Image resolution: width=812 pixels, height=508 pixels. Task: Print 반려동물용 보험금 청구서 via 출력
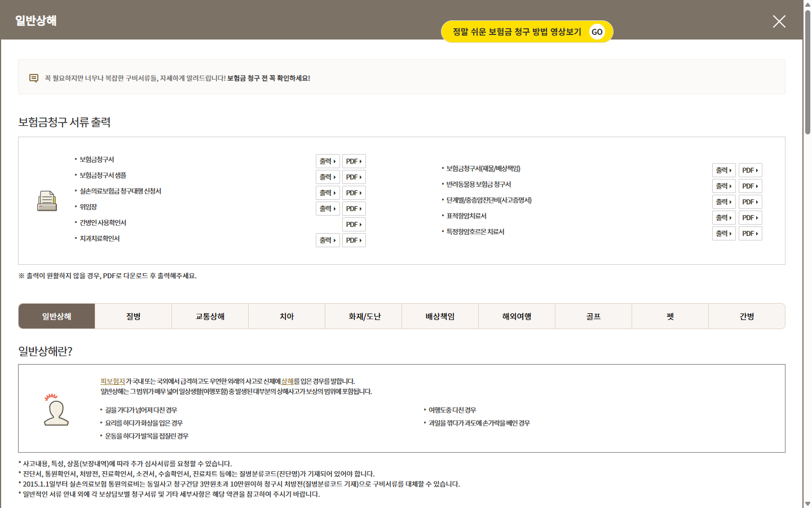click(x=724, y=186)
